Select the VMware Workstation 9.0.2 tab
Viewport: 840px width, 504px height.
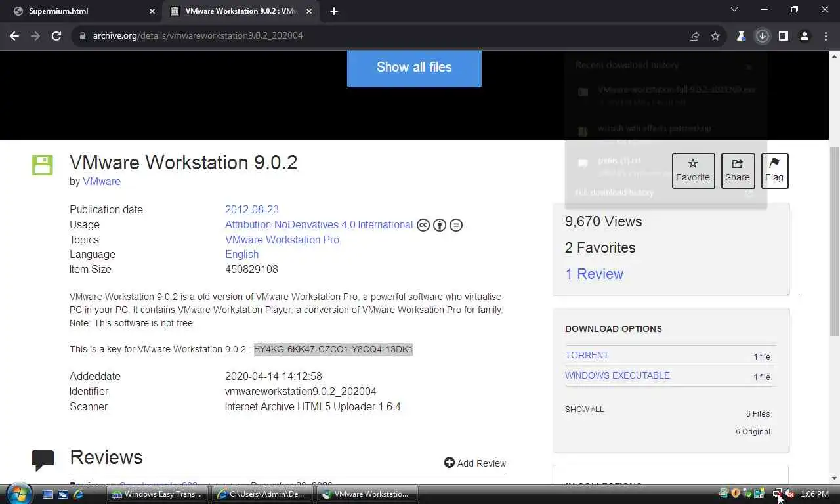point(242,11)
